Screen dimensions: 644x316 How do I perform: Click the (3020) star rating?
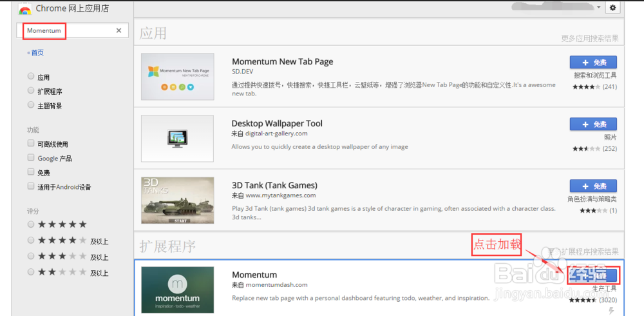click(592, 300)
